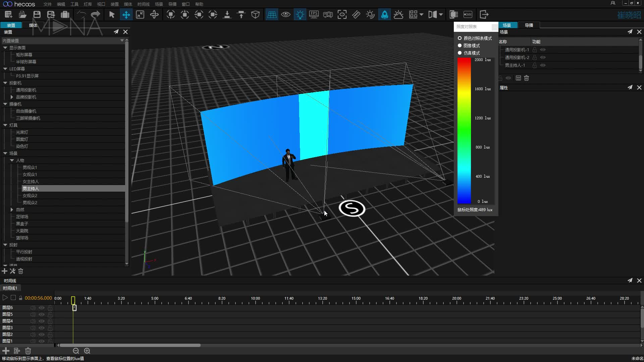Click the timeline zoom-out magnifier
The width and height of the screenshot is (644, 362).
[76, 351]
